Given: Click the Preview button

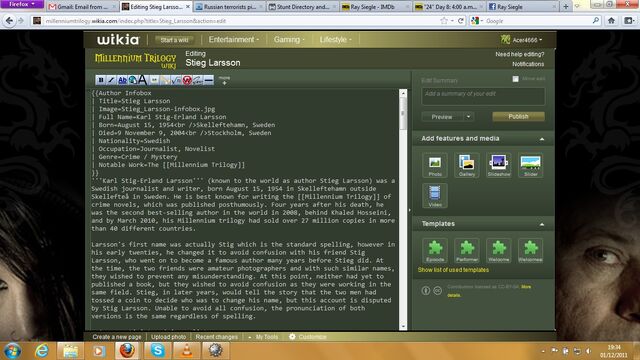Looking at the screenshot, I should tap(442, 117).
